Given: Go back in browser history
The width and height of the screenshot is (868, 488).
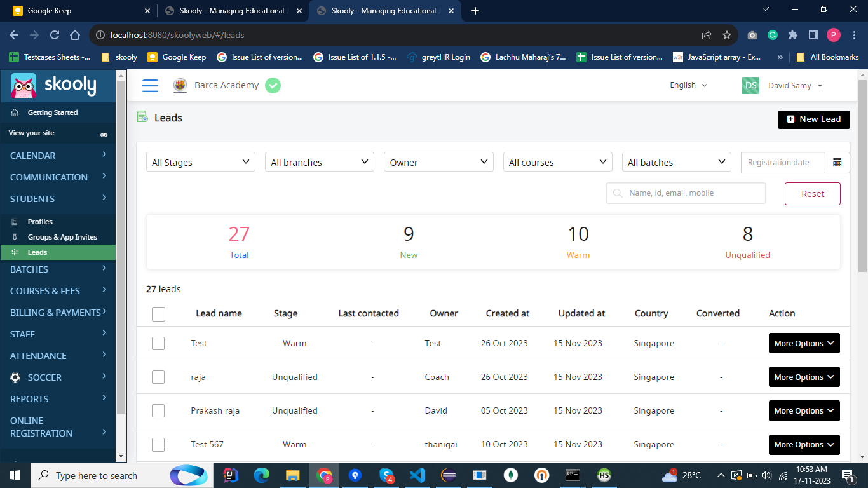Looking at the screenshot, I should tap(14, 35).
